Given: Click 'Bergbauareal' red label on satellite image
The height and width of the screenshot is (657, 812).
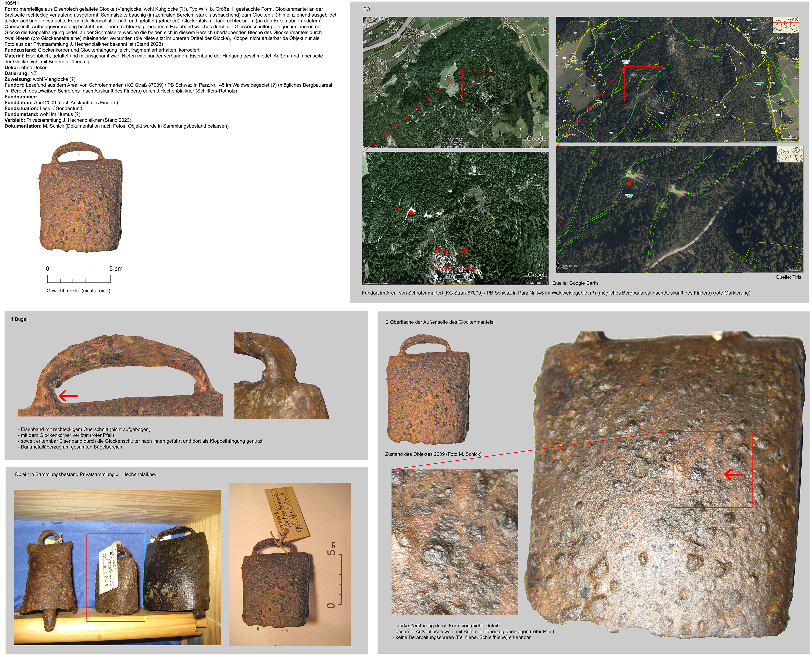Looking at the screenshot, I should click(x=452, y=251).
